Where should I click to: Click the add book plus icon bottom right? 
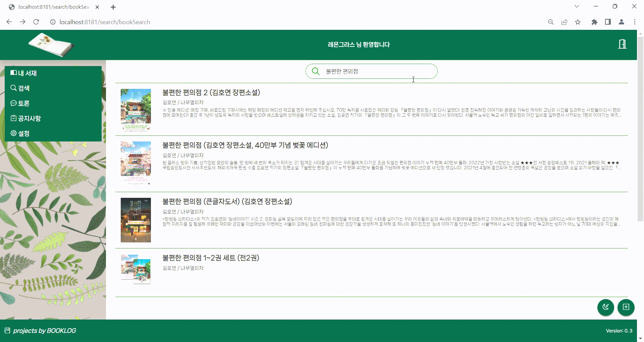click(x=626, y=307)
